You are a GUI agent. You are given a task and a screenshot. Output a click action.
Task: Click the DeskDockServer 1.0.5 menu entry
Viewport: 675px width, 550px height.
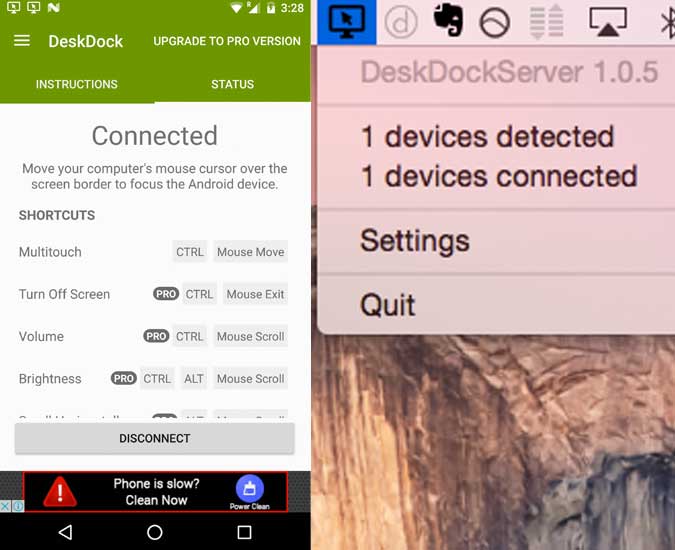tap(509, 71)
